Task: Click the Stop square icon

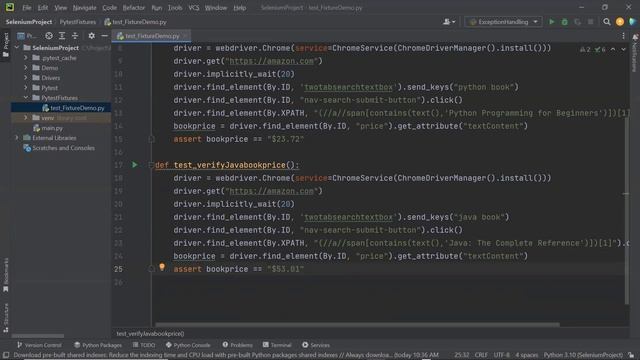Action: [x=591, y=22]
